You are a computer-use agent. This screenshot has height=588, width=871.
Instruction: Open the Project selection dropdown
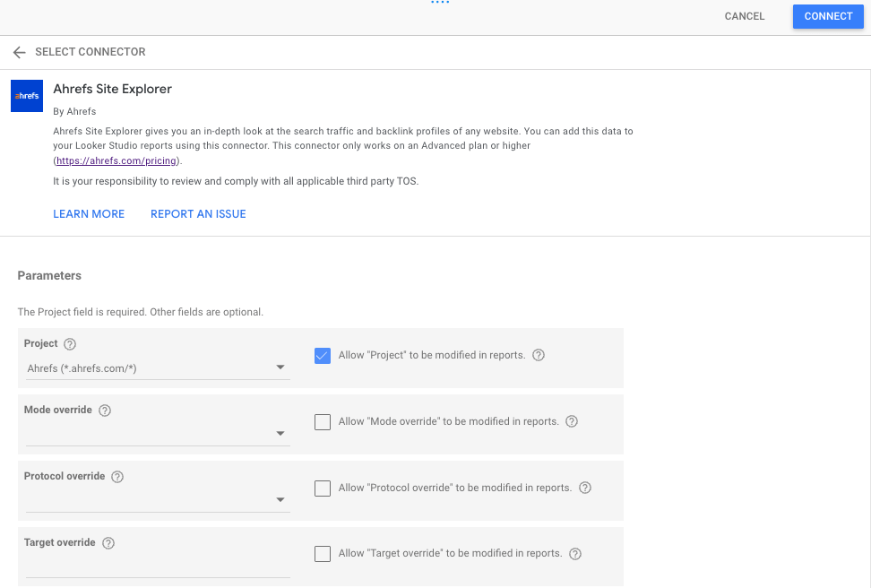tap(280, 367)
